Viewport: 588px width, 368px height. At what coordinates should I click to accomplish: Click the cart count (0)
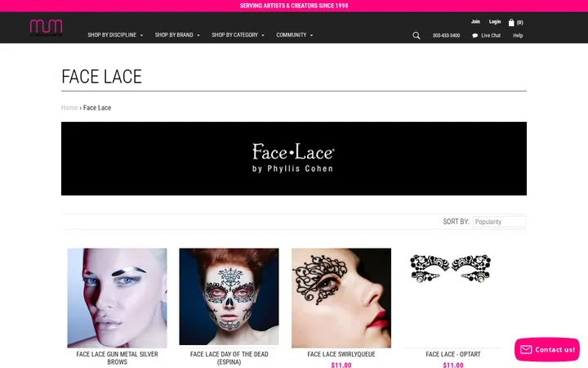[519, 23]
